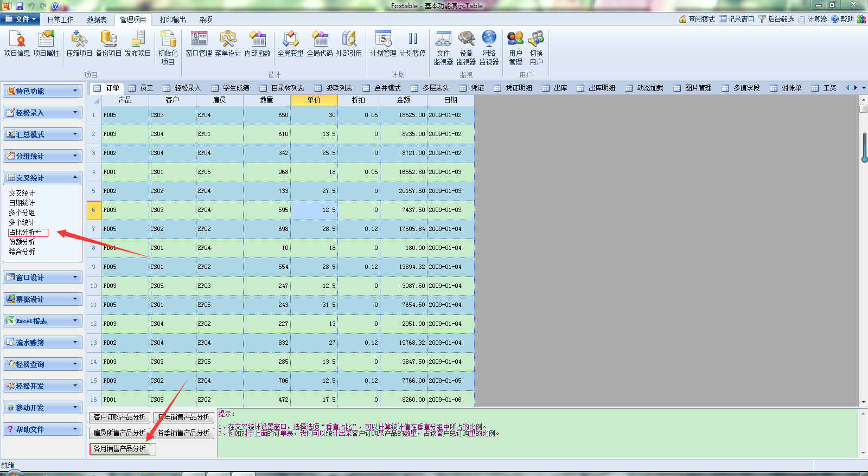The width and height of the screenshot is (868, 476).
Task: Open 记录窗口 from top-right toolbar
Action: tap(736, 19)
